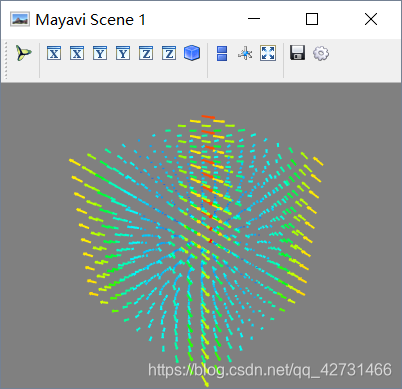View scene along the +X axis
Image resolution: width=402 pixels, height=389 pixels.
(77, 53)
